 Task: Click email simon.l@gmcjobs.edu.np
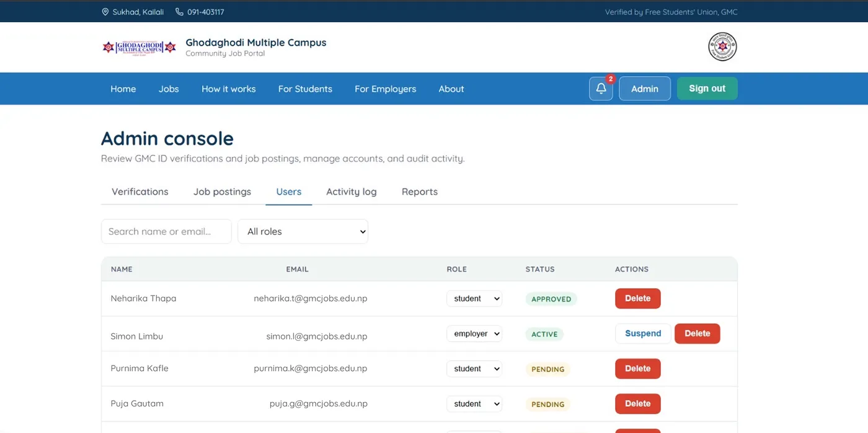pos(317,336)
